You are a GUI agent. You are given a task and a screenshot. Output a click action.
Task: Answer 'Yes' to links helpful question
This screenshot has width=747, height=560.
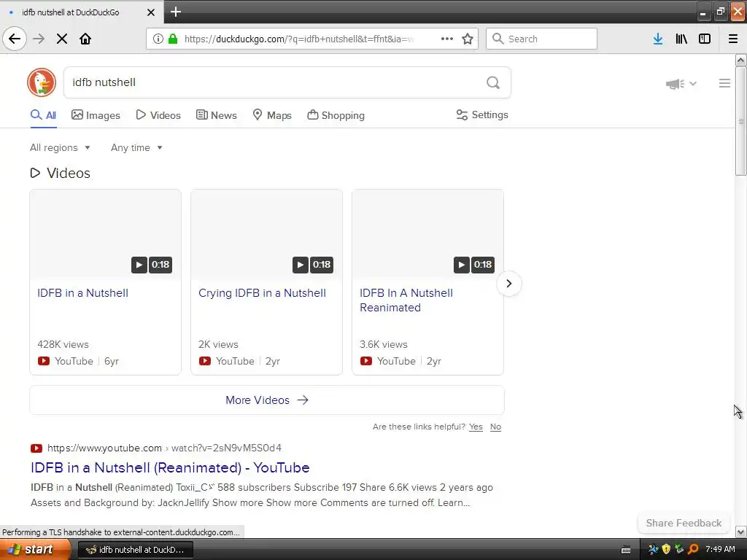[x=476, y=427]
